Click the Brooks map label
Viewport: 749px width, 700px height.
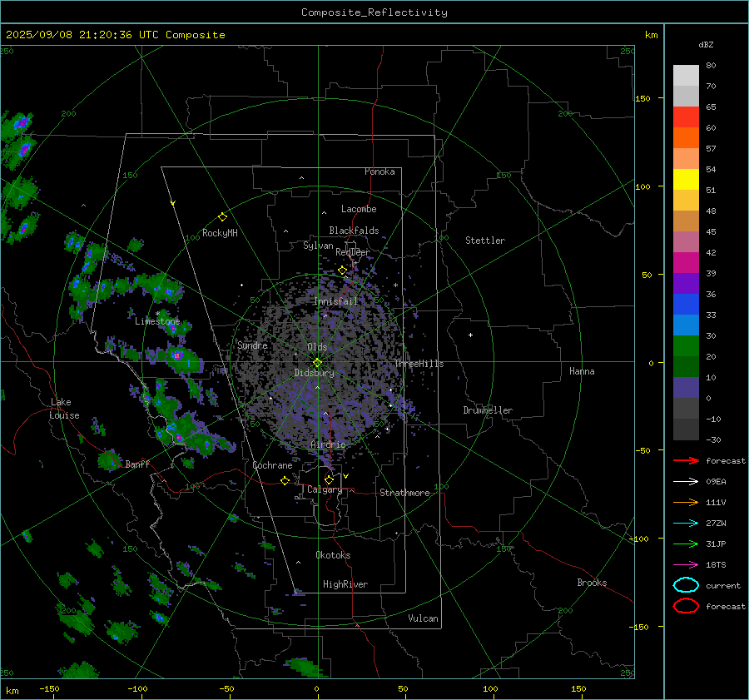(x=592, y=583)
